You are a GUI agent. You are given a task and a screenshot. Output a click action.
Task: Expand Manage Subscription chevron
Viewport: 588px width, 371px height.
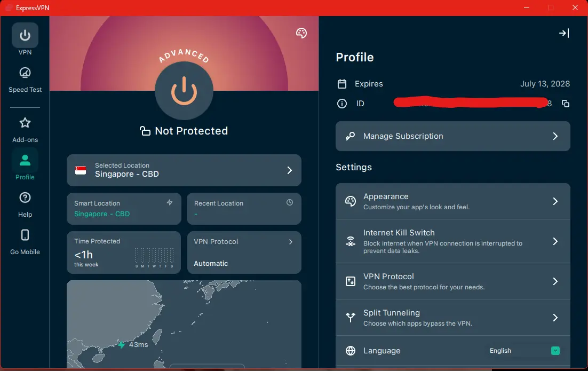(x=555, y=136)
